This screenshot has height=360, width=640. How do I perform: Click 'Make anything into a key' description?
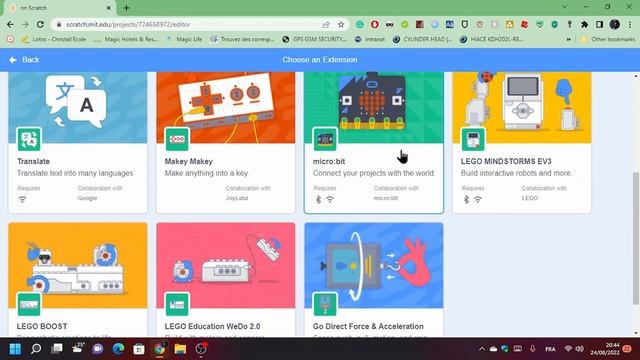pyautogui.click(x=207, y=173)
